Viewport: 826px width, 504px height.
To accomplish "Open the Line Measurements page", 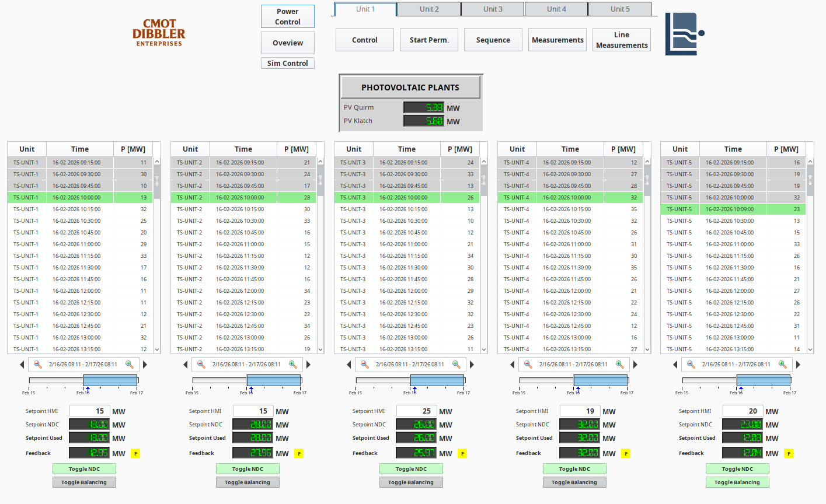I will (621, 40).
